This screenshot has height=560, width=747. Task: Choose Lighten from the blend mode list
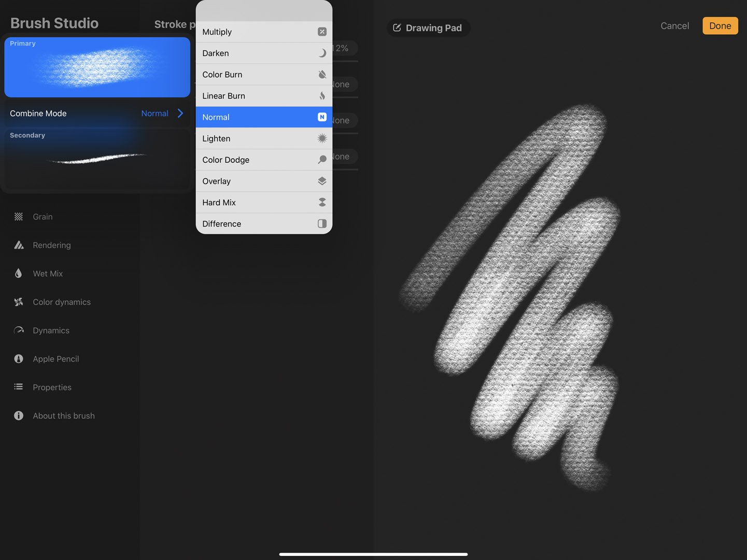tap(263, 138)
